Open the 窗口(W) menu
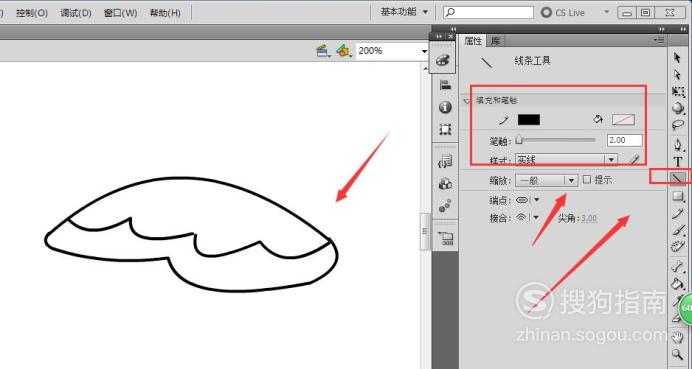692x369 pixels. pos(120,13)
